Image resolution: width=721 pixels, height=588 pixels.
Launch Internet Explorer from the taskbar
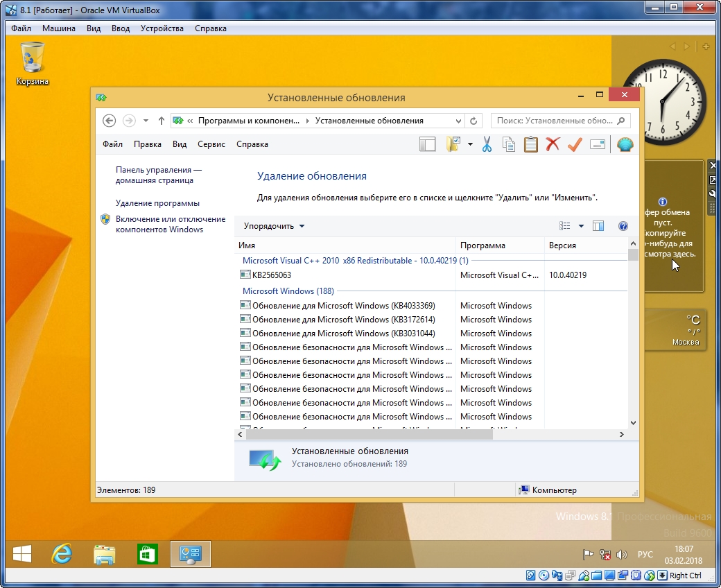pos(62,554)
